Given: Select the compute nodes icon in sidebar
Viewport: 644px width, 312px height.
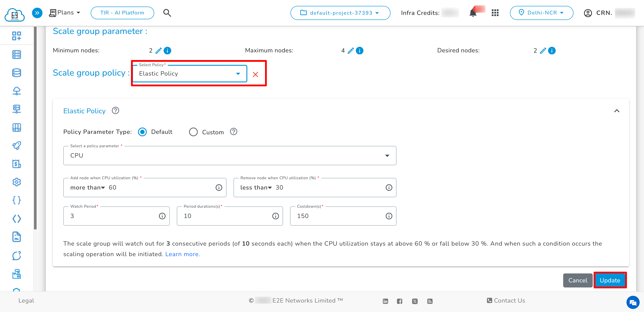Looking at the screenshot, I should click(x=16, y=55).
